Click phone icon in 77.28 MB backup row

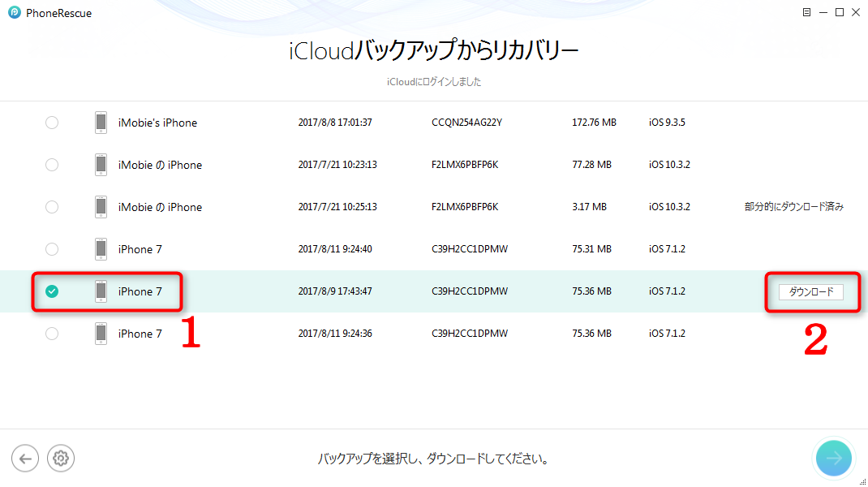pos(101,165)
